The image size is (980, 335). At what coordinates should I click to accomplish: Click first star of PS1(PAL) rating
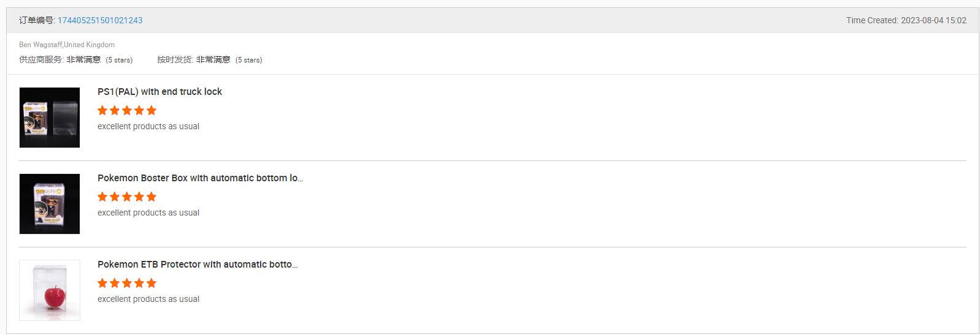(102, 110)
